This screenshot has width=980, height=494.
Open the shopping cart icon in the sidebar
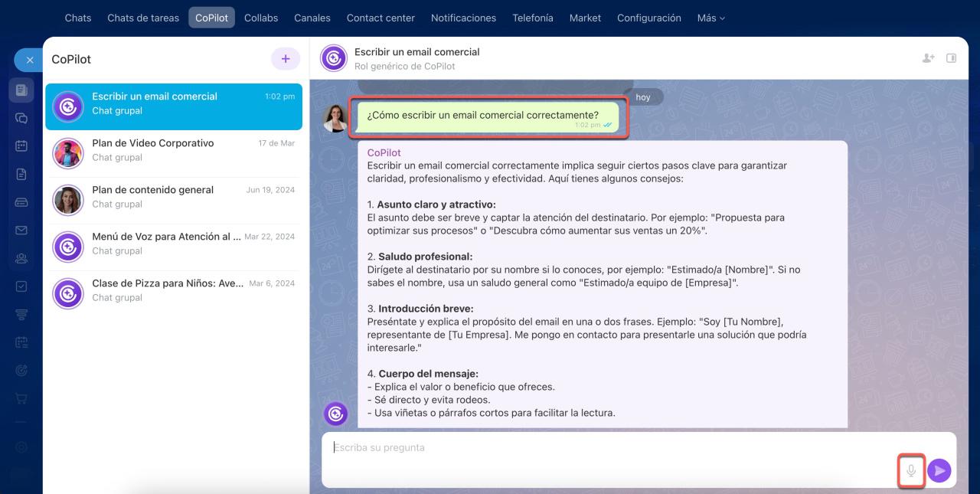(21, 397)
